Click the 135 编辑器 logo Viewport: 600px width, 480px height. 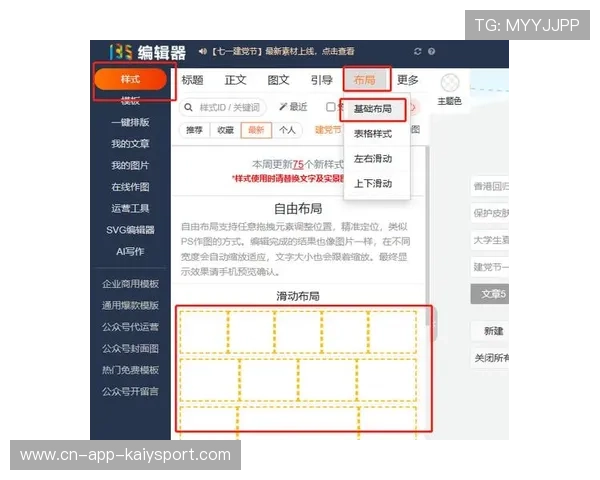pyautogui.click(x=147, y=52)
